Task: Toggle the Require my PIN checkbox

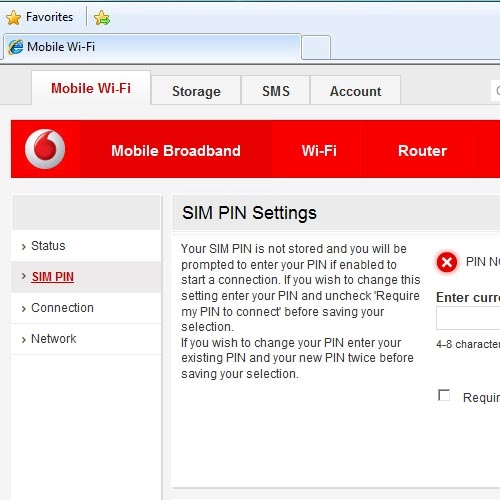Action: tap(444, 395)
